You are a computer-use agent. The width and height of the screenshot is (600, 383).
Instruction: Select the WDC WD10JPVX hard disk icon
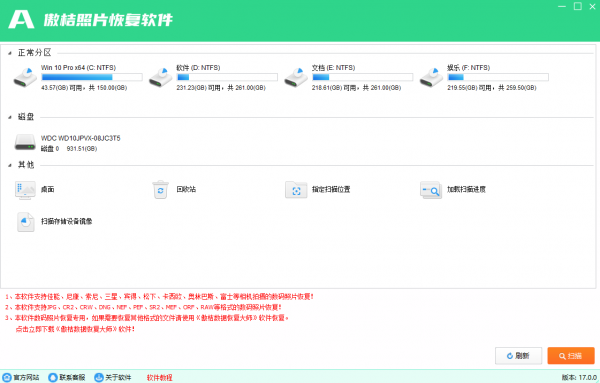pos(25,142)
